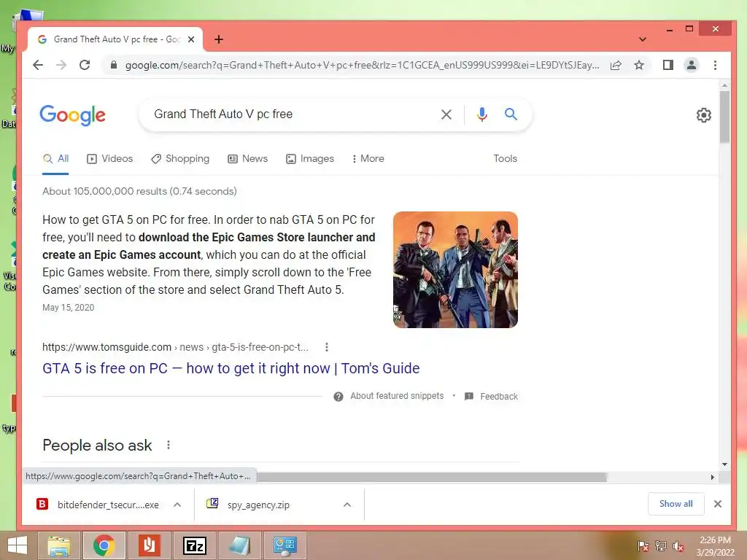Expand bitdefender download options chevron
The width and height of the screenshot is (747, 560).
click(177, 505)
